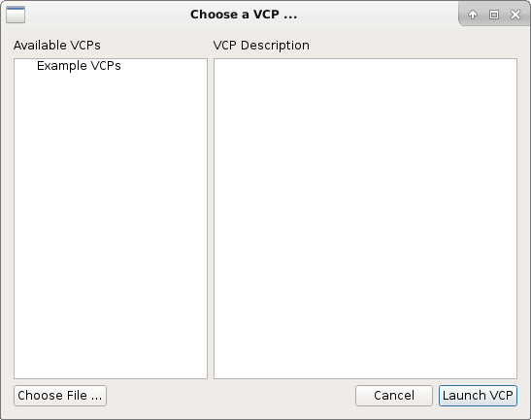Click the VCP Description label
The width and height of the screenshot is (531, 420).
point(261,46)
